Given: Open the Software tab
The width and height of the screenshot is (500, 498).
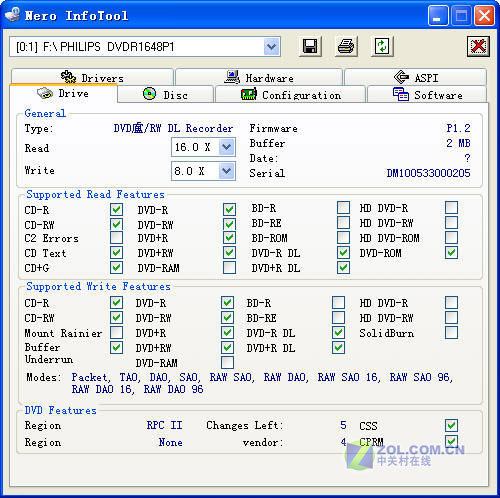Looking at the screenshot, I should coord(427,95).
